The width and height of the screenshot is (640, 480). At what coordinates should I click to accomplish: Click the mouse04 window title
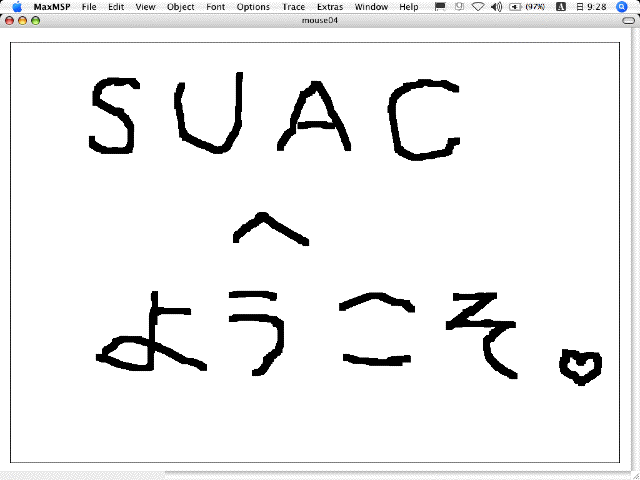point(320,20)
